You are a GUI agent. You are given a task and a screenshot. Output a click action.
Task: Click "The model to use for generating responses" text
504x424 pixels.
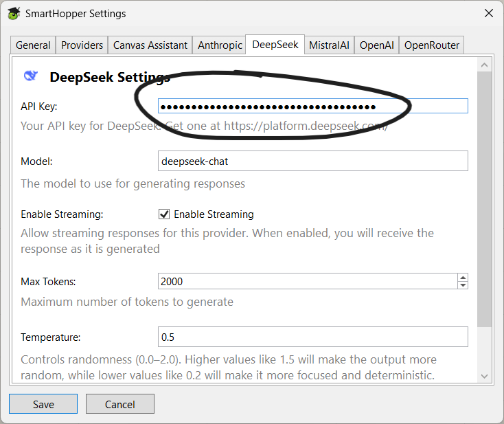tap(133, 183)
